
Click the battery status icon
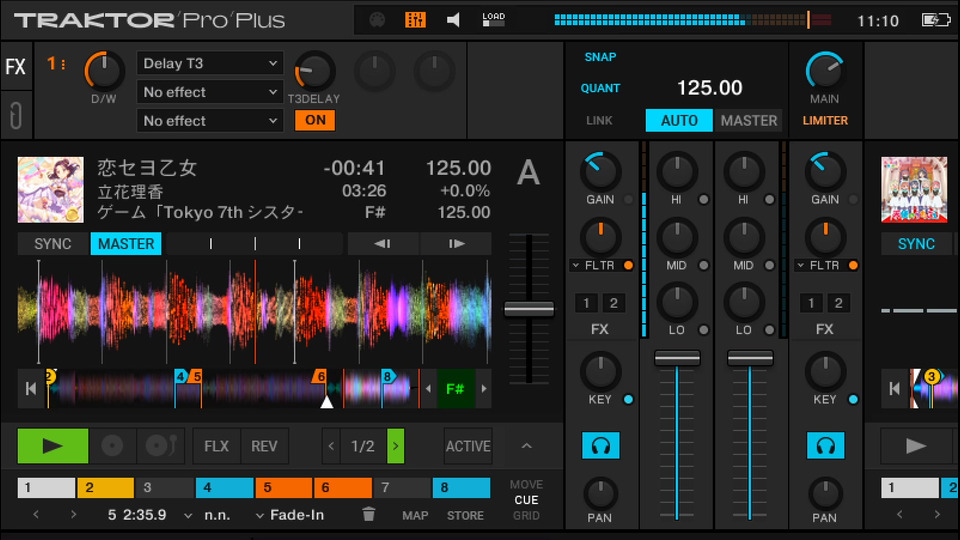click(x=936, y=20)
